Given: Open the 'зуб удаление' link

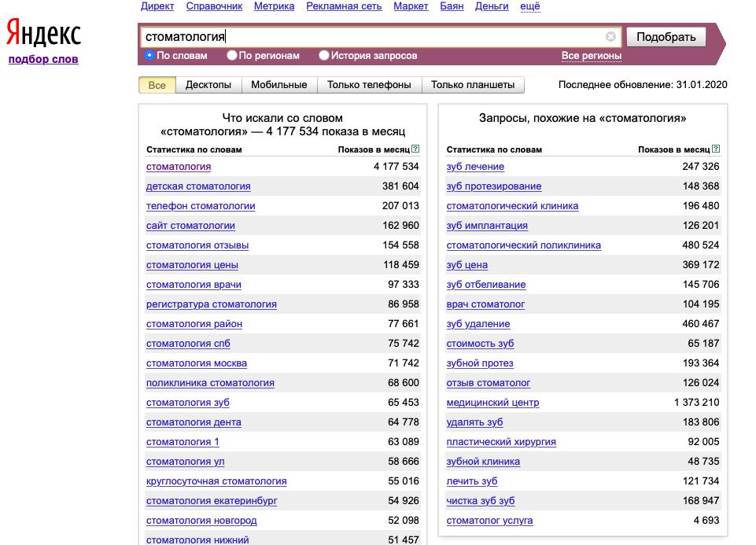Looking at the screenshot, I should tap(478, 324).
